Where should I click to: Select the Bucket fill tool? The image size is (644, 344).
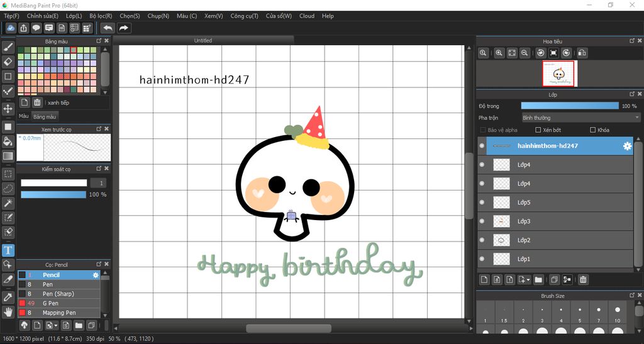(8, 141)
